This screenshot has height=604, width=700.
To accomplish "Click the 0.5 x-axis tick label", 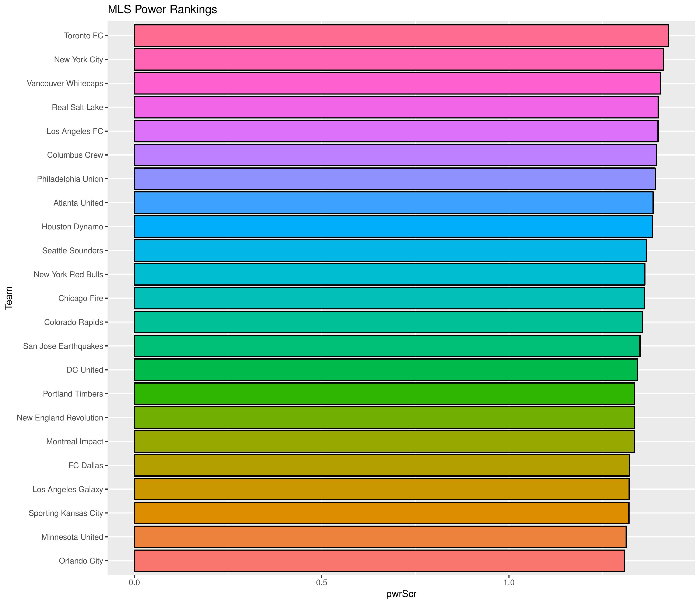I will [x=322, y=582].
